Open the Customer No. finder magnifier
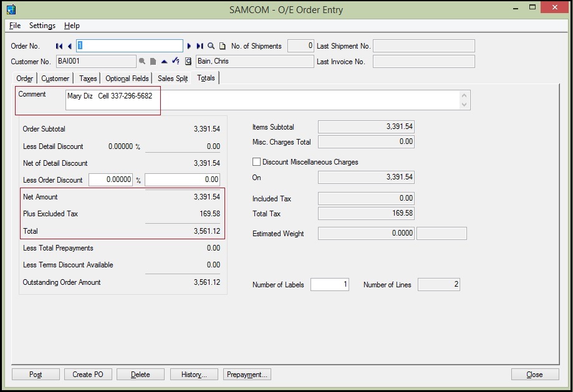573x392 pixels. click(x=142, y=61)
